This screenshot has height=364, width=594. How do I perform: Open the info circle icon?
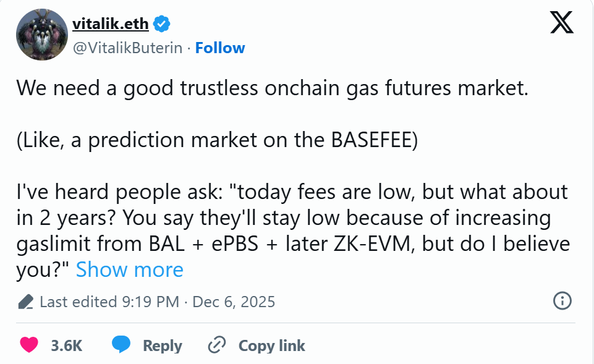(561, 301)
